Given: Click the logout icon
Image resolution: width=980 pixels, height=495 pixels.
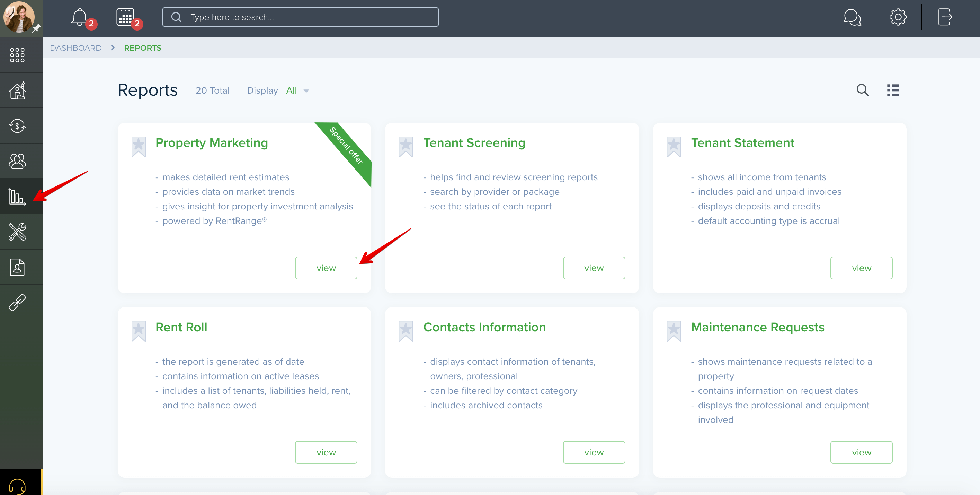Looking at the screenshot, I should click(x=945, y=17).
